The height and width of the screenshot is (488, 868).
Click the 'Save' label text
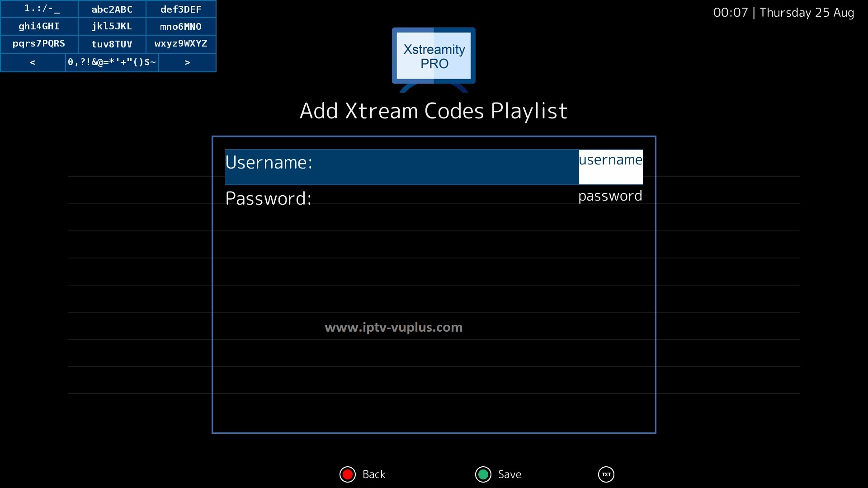pyautogui.click(x=509, y=474)
